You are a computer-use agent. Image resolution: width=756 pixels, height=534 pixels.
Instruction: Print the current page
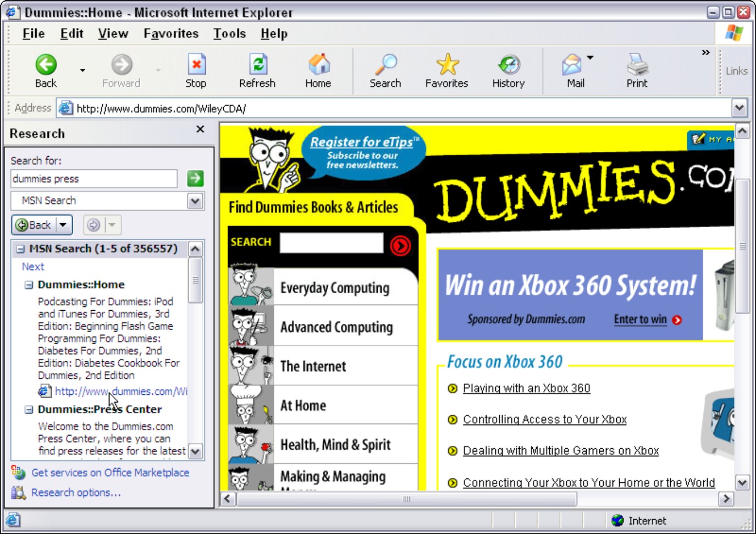coord(637,71)
